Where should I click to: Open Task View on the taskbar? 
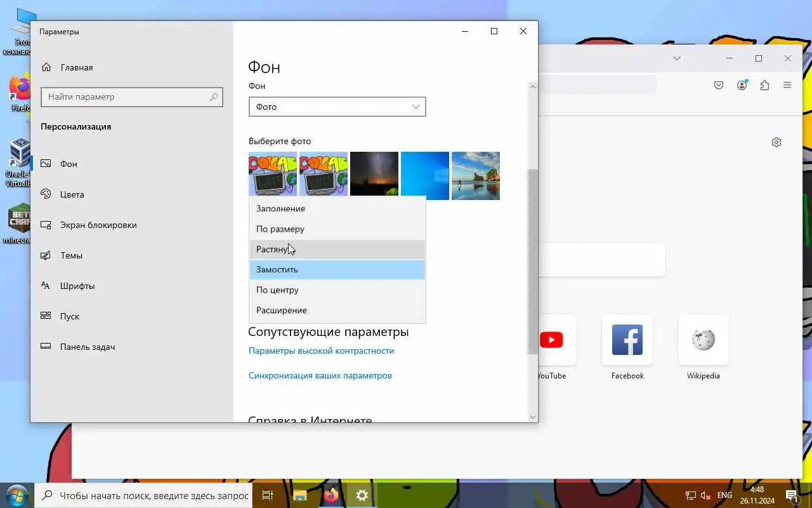268,495
